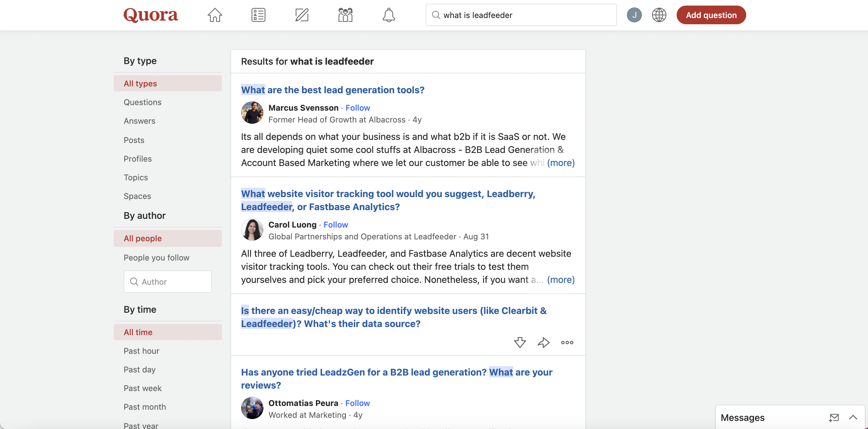Open 'What are the best lead generation tools?'

click(x=333, y=90)
